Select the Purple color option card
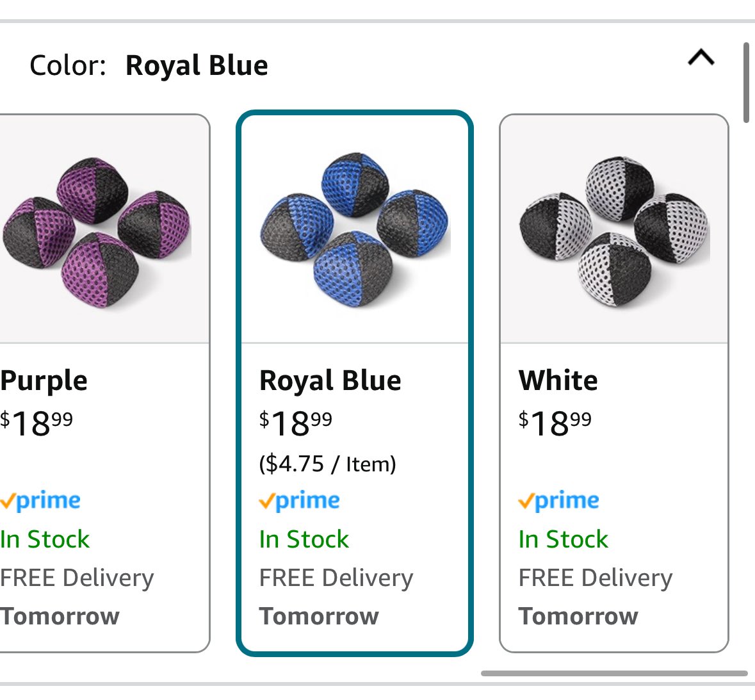Image resolution: width=755 pixels, height=700 pixels. pyautogui.click(x=104, y=383)
